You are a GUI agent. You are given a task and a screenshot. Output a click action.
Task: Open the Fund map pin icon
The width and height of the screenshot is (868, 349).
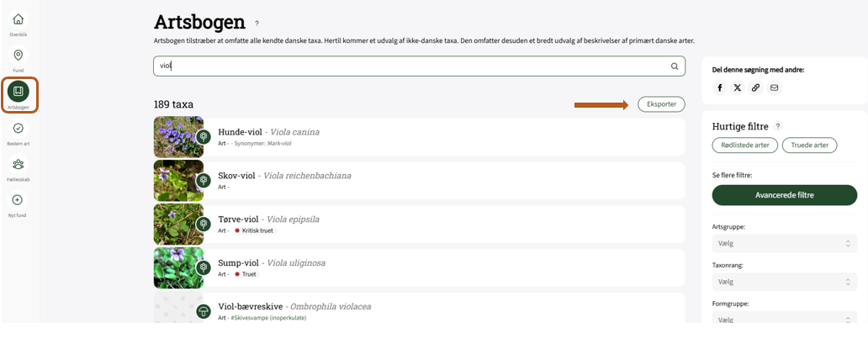tap(18, 56)
